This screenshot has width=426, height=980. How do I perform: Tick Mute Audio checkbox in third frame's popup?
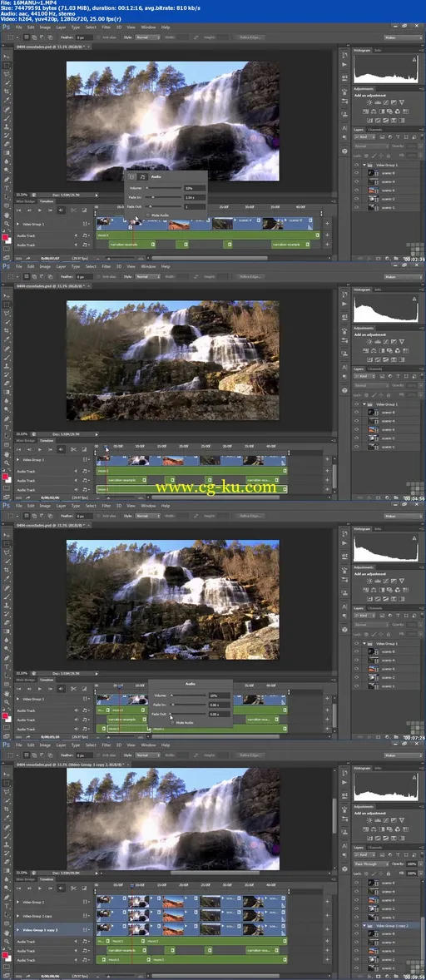coord(172,722)
